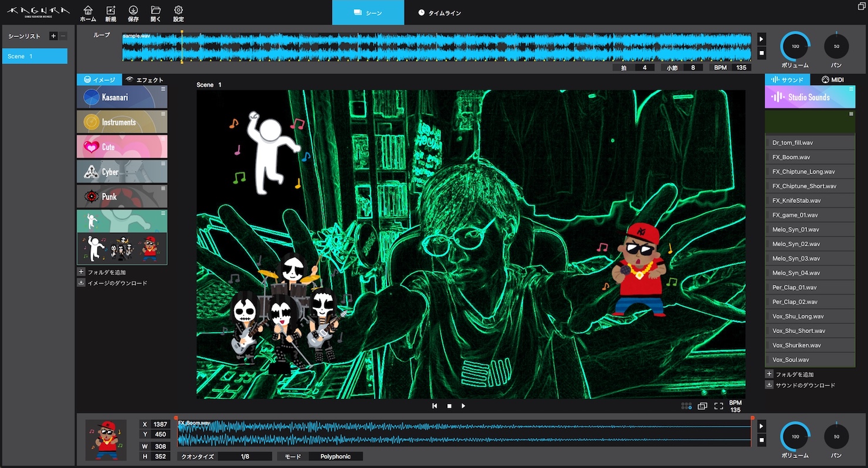Select FX_Chiptune_Long.wav sound

(x=810, y=171)
